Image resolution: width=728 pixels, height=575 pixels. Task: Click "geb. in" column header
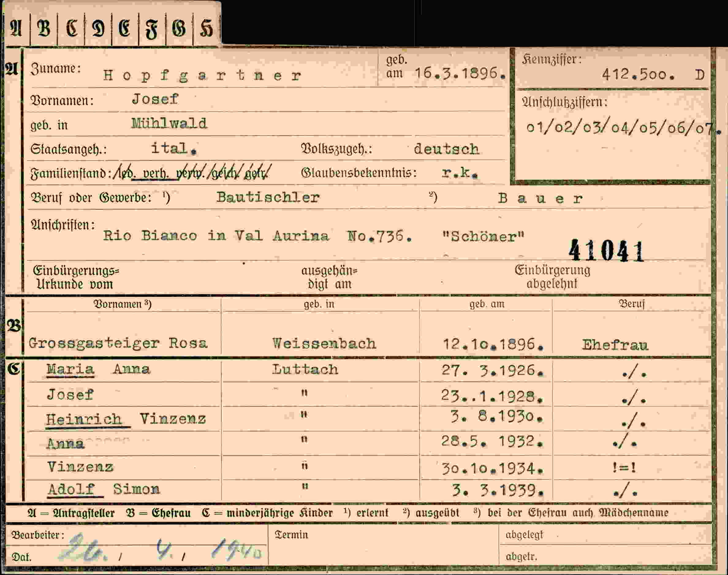pos(319,304)
